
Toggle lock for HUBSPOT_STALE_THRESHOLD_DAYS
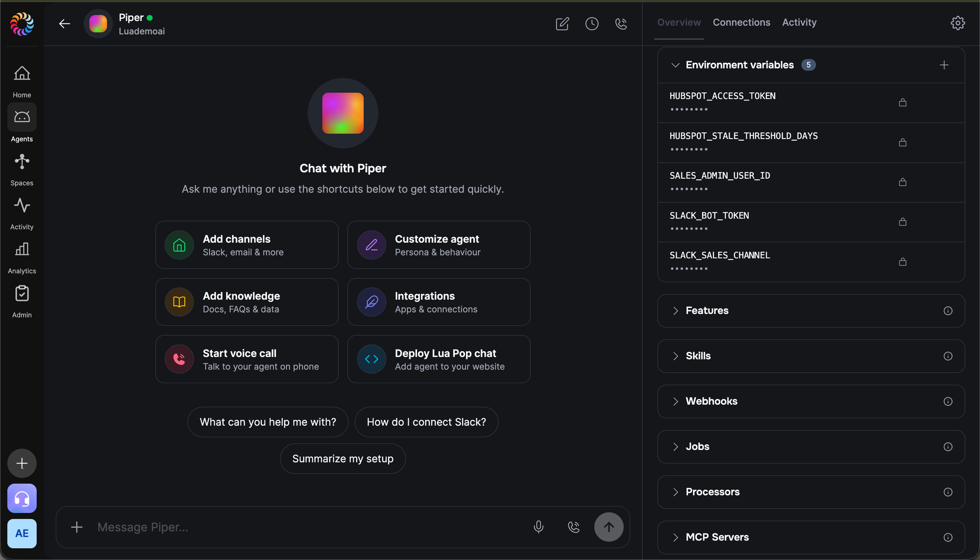pyautogui.click(x=903, y=143)
